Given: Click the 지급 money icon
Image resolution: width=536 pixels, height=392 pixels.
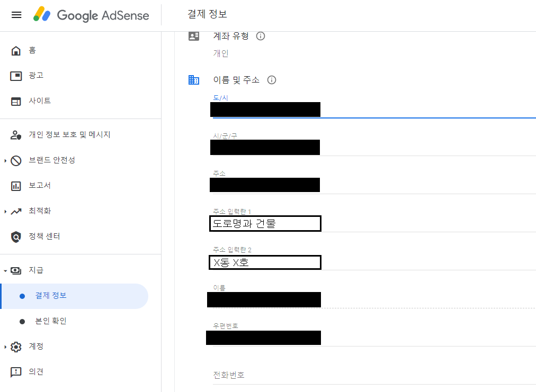Looking at the screenshot, I should (x=16, y=271).
